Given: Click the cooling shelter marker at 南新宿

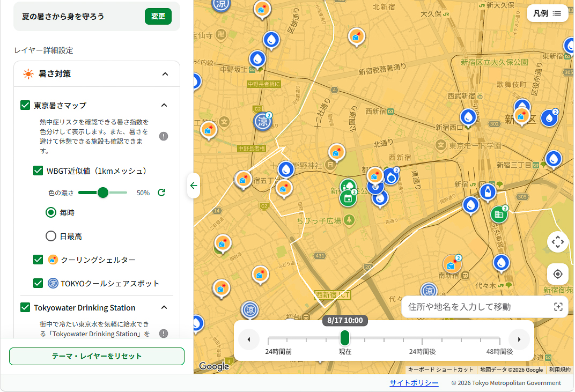Looking at the screenshot, I should pos(452,264).
